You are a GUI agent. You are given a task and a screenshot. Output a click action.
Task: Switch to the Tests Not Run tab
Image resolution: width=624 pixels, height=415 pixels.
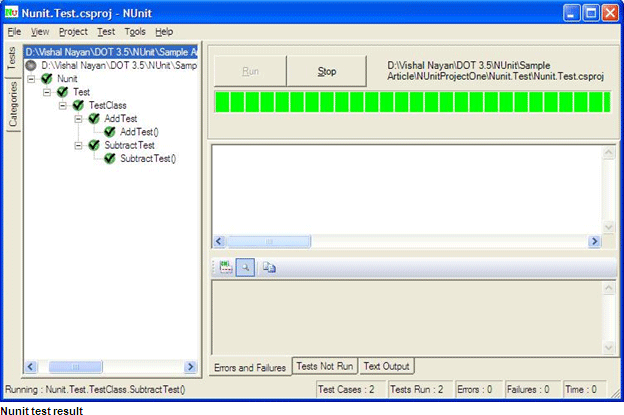[x=325, y=366]
